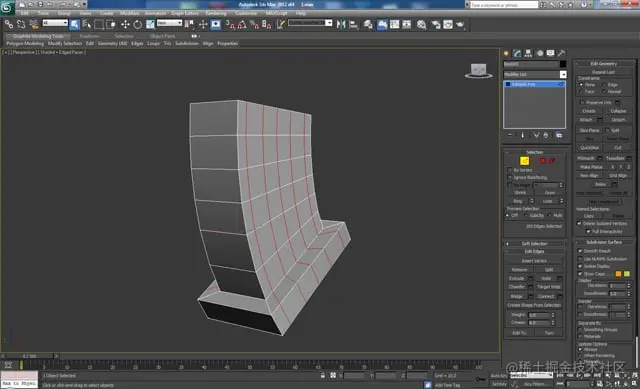The width and height of the screenshot is (640, 389).
Task: Activate Select and Scale tool
Action: click(150, 24)
